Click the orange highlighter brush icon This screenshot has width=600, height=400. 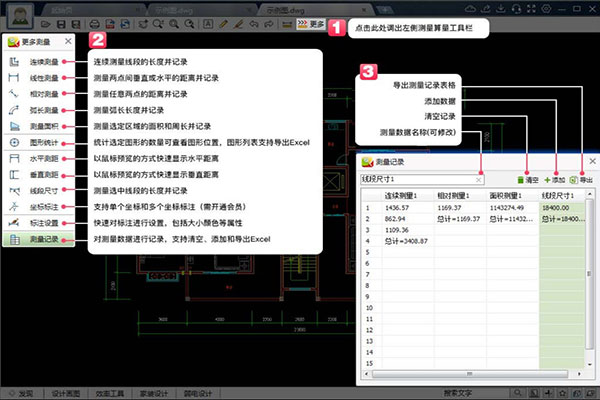238,24
